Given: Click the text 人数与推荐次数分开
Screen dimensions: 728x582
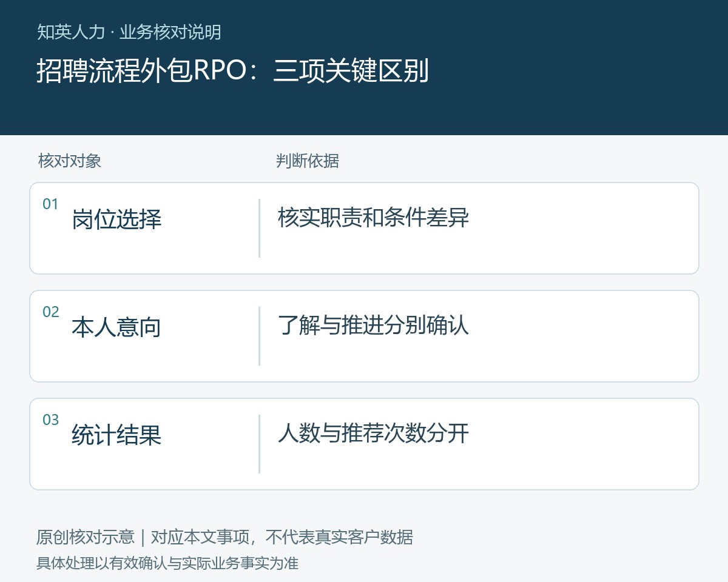Looking at the screenshot, I should [373, 433].
